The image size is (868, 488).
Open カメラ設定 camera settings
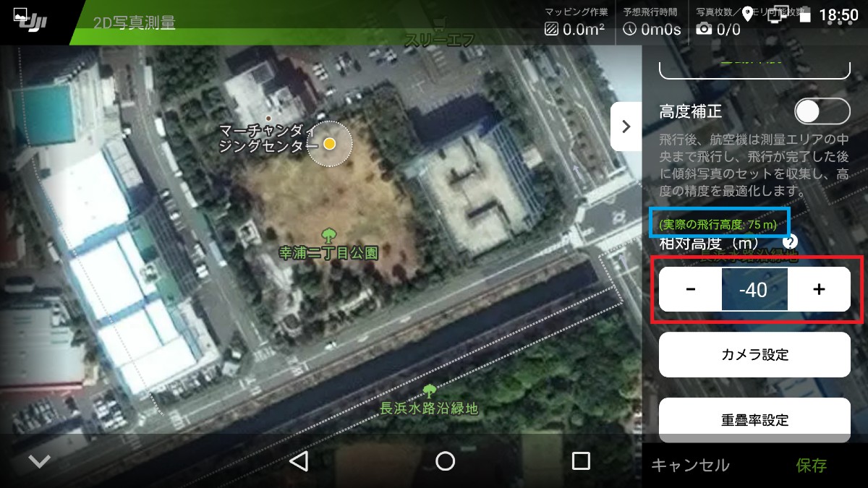point(754,355)
